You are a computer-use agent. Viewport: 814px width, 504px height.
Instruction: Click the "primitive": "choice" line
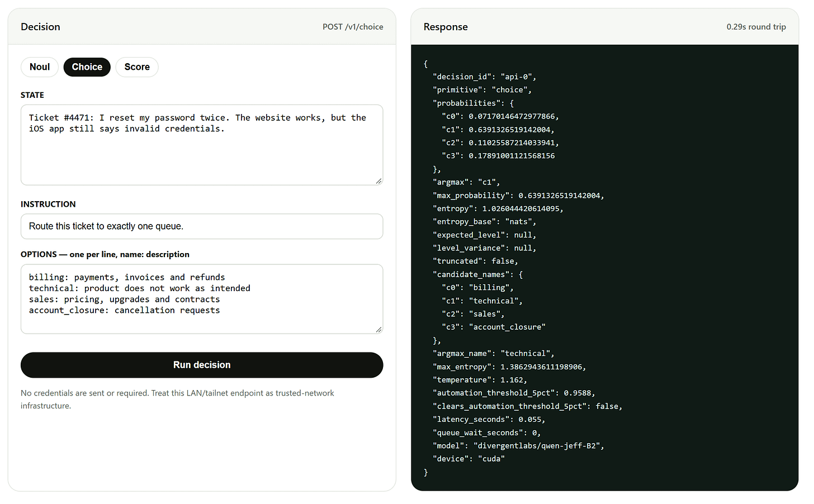point(482,90)
